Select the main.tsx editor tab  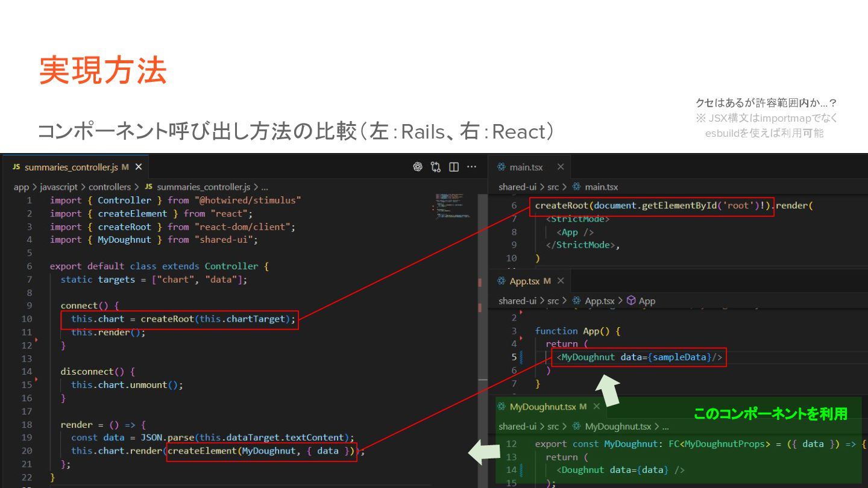[530, 167]
